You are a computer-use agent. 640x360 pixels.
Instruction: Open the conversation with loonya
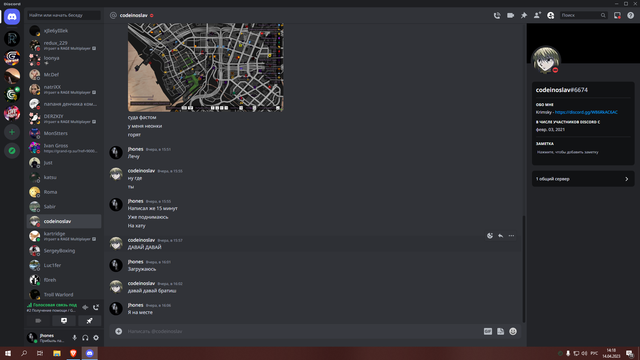point(64,60)
